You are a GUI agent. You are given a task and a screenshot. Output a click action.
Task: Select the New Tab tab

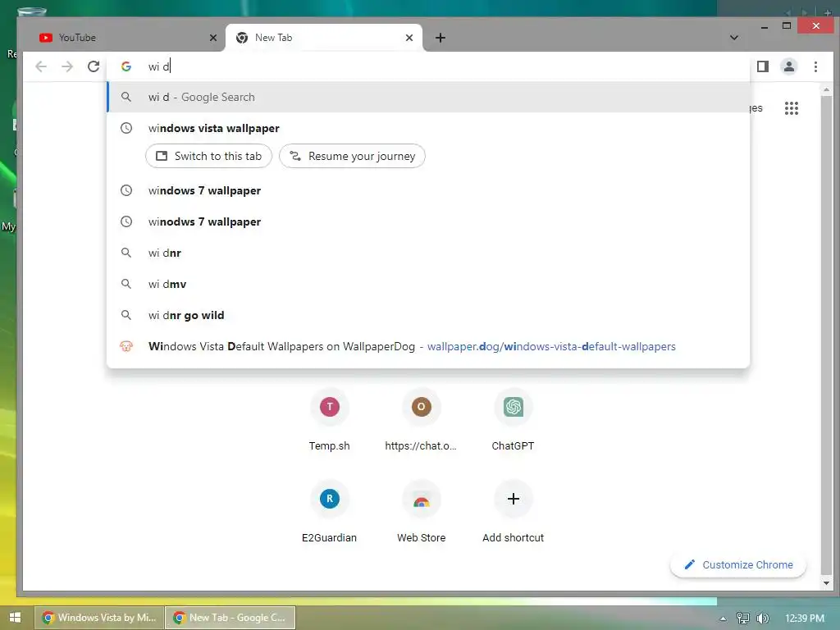click(x=323, y=38)
